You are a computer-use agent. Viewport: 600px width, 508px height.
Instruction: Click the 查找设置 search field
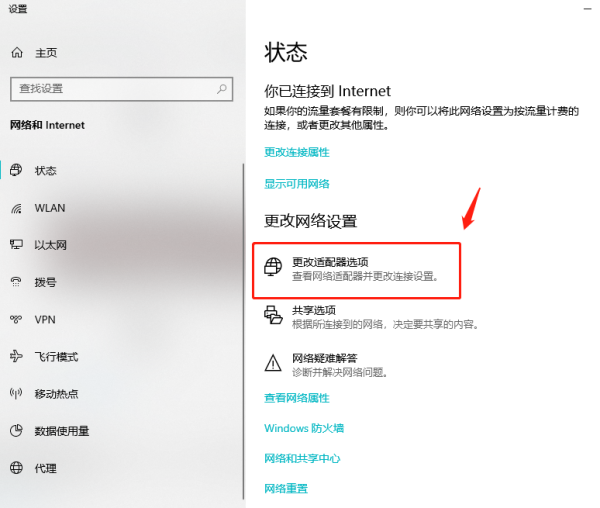click(121, 89)
